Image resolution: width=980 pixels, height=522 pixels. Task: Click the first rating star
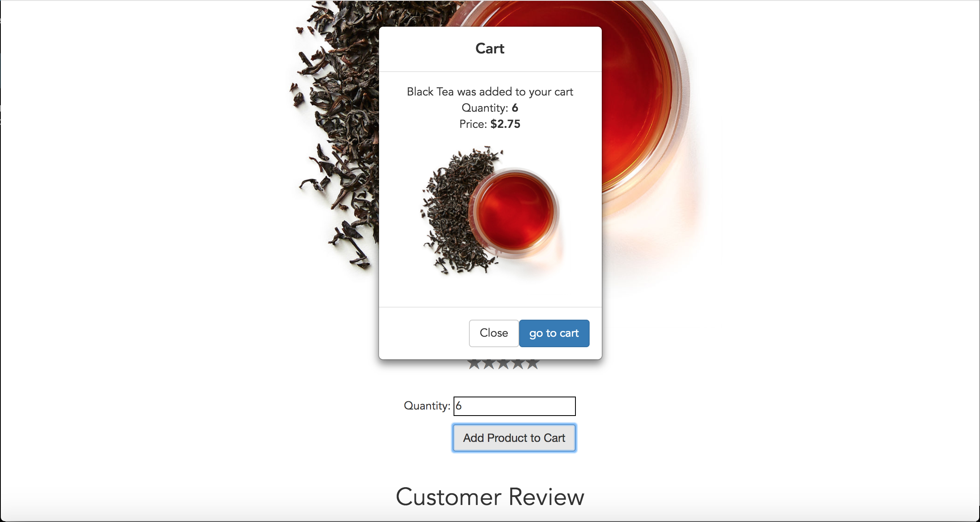[x=474, y=364]
